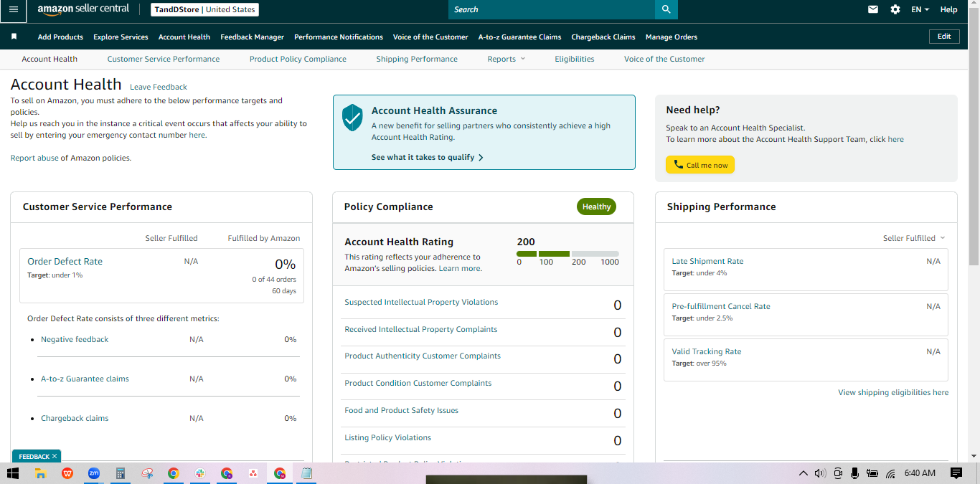Open Chargeback Claims in the favorites bar
Viewport: 980px width, 484px height.
pos(603,37)
